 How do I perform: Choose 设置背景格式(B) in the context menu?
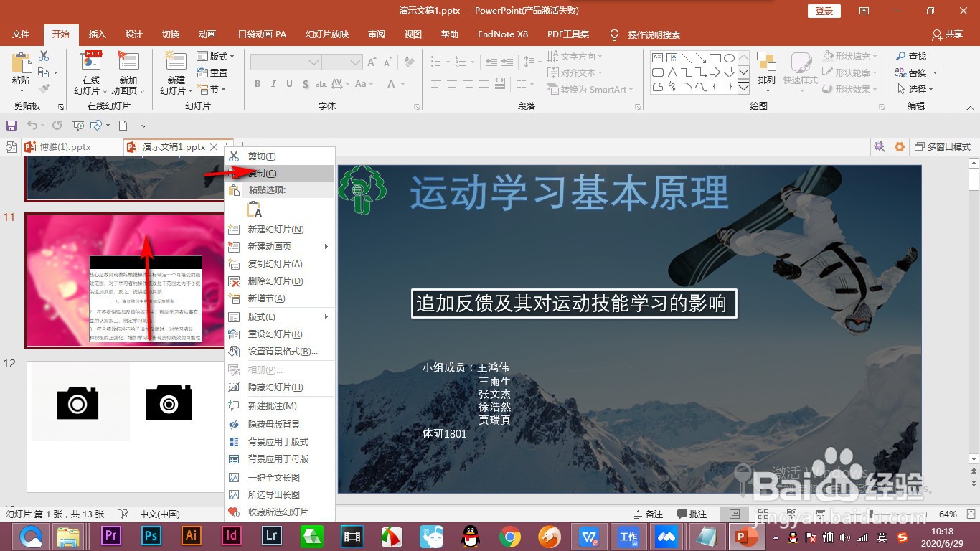pyautogui.click(x=280, y=352)
